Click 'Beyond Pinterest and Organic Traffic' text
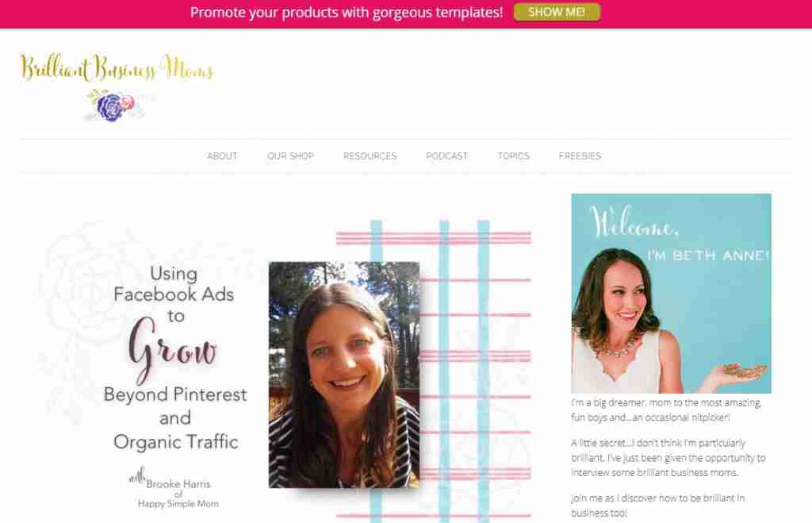This screenshot has width=812, height=523. [175, 417]
